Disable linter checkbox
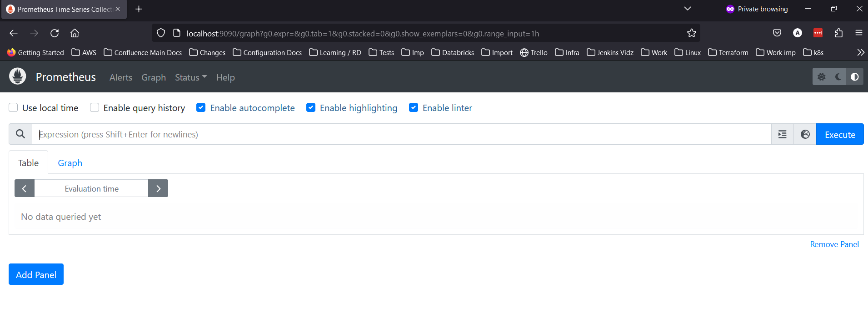 414,107
